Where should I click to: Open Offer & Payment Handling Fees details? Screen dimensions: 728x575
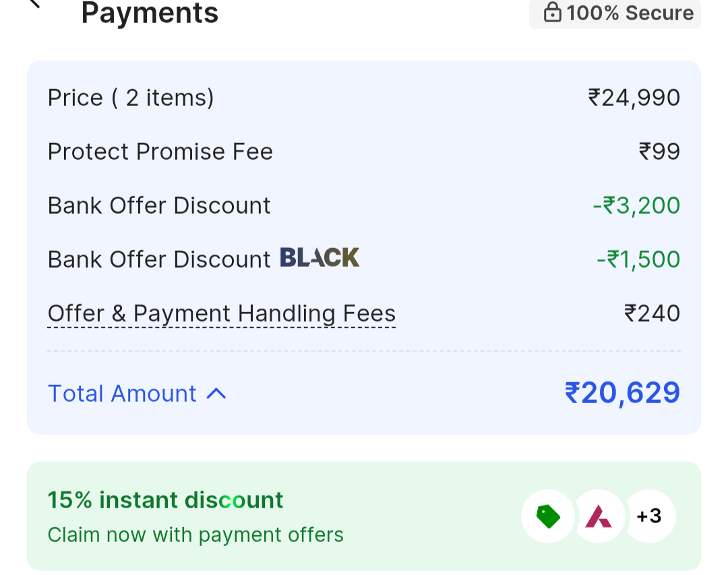(x=221, y=313)
